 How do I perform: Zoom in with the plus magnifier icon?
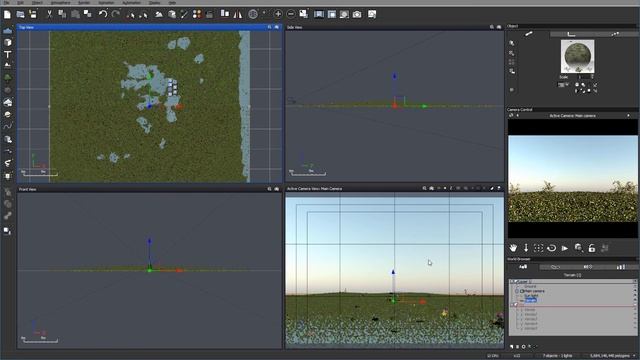tap(278, 14)
